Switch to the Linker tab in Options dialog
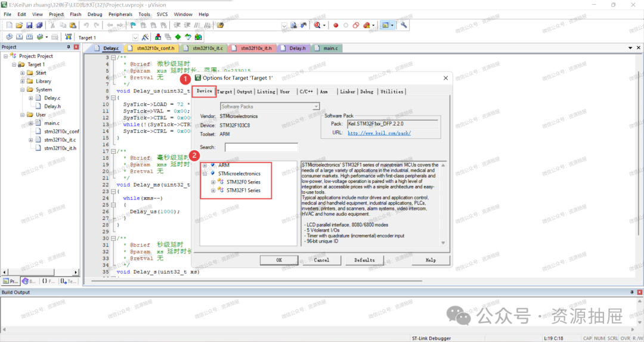644x342 pixels. point(348,92)
